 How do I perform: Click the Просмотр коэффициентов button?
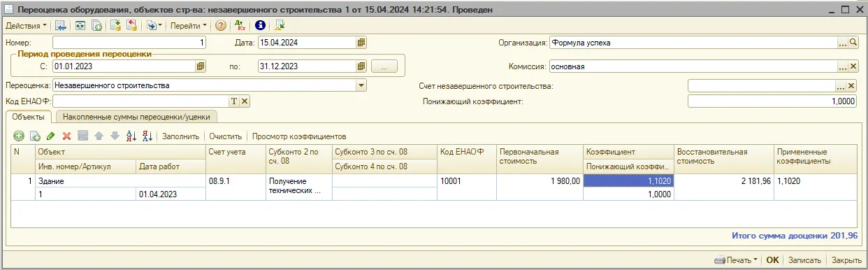(299, 136)
